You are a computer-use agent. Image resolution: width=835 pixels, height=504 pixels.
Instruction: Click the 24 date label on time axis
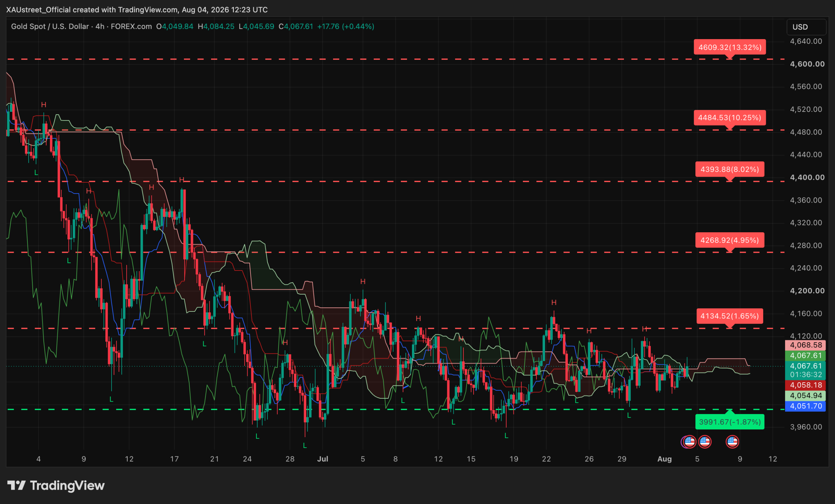click(247, 459)
